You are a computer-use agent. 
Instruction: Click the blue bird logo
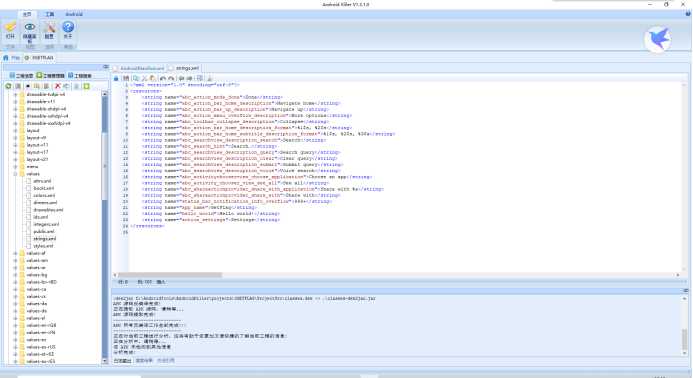(x=658, y=39)
